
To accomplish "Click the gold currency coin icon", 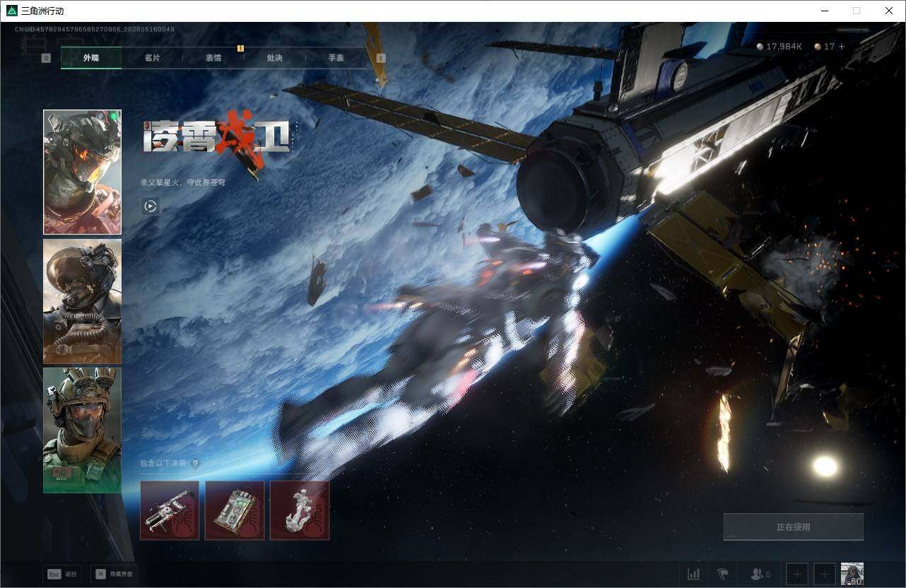I will click(x=818, y=47).
